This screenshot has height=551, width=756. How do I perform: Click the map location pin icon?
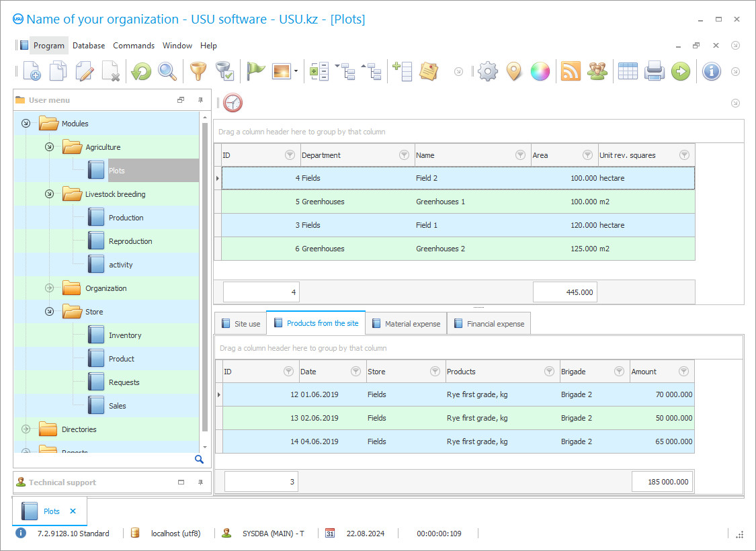click(x=514, y=71)
